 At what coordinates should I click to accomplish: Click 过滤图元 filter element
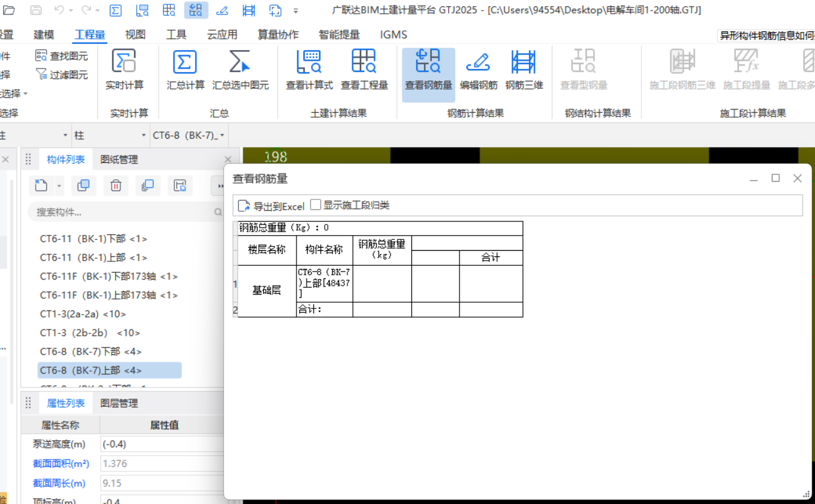pyautogui.click(x=62, y=75)
